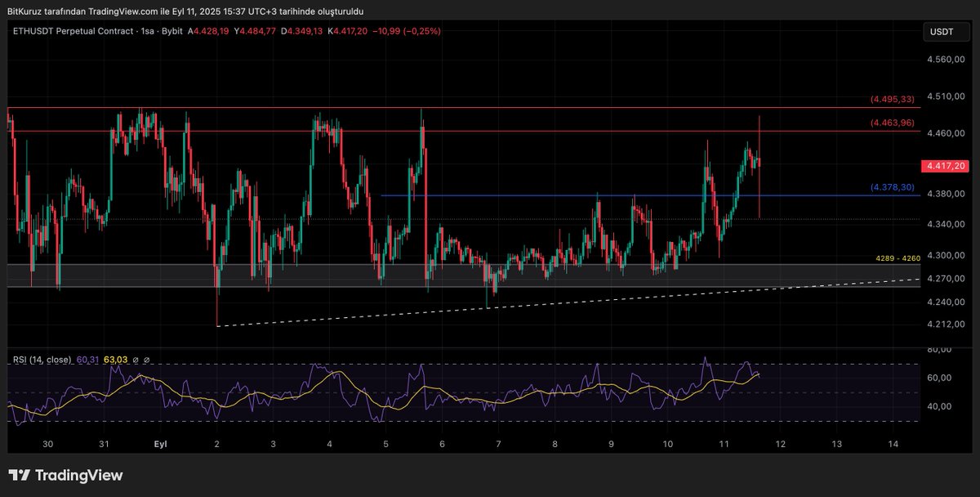Click the current price label 4.417,20
The image size is (980, 497).
tap(944, 166)
